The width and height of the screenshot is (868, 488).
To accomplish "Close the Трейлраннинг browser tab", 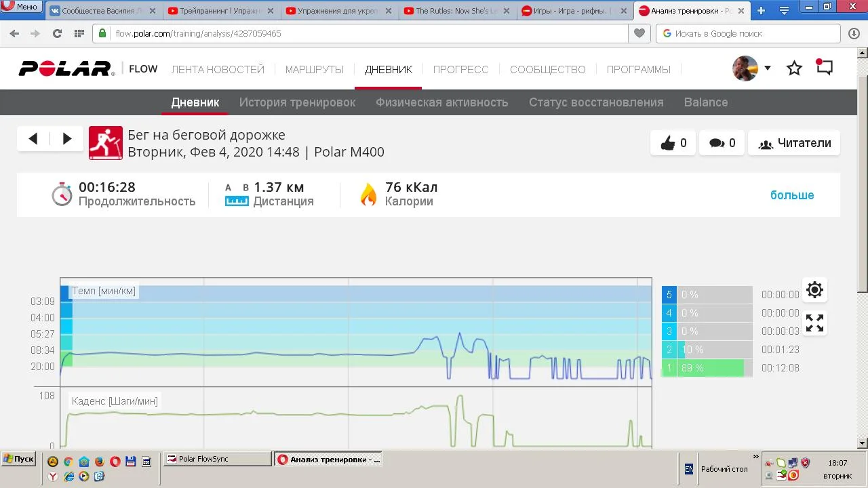I will (270, 11).
